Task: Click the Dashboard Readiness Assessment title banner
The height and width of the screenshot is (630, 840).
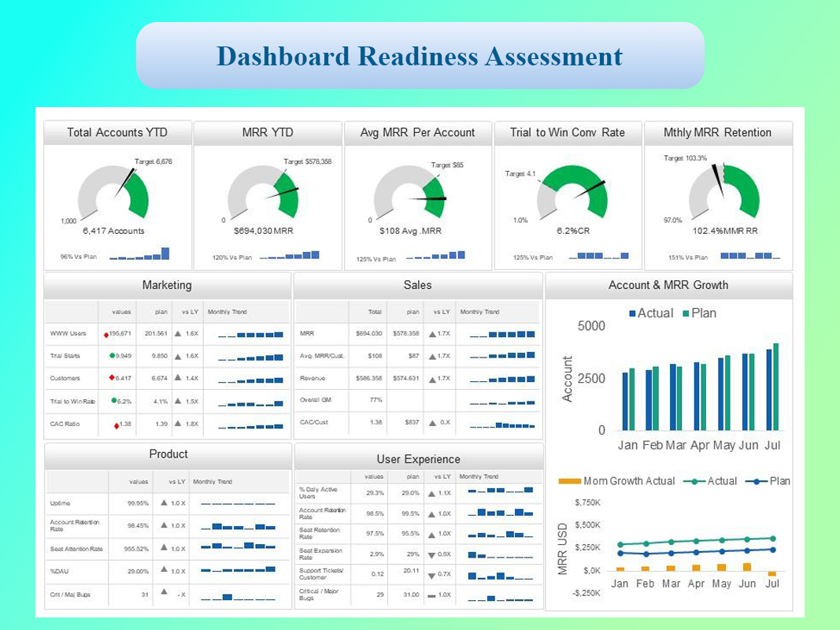Action: (420, 56)
